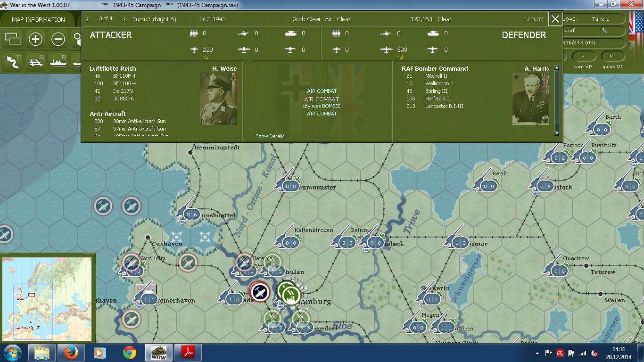Go to next battle report arrow
This screenshot has width=644, height=362.
tap(124, 19)
